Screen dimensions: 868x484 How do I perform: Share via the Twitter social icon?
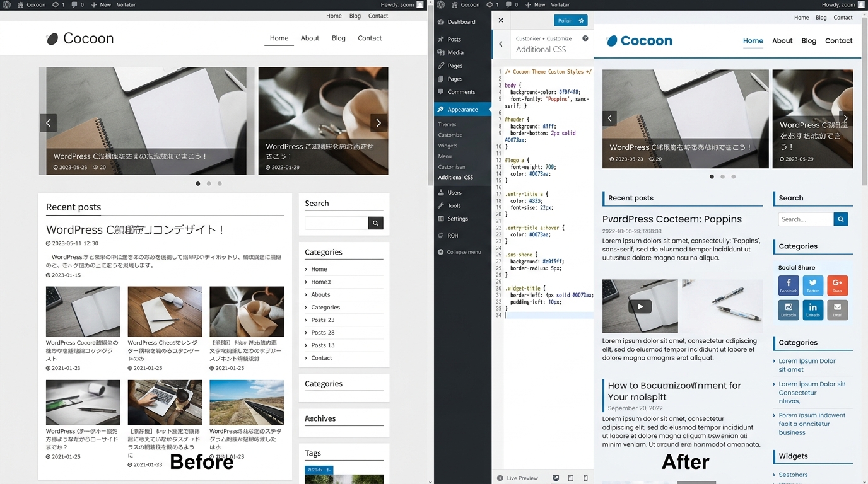click(x=812, y=285)
